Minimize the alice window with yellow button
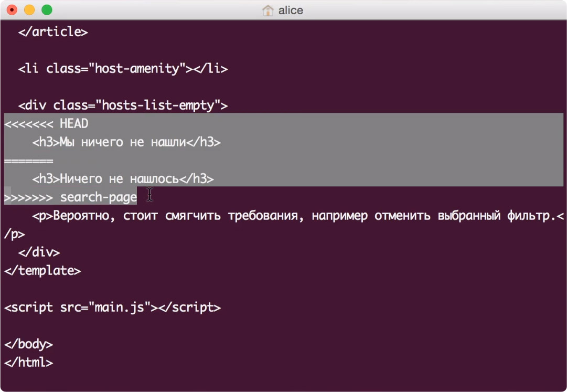 (x=29, y=10)
